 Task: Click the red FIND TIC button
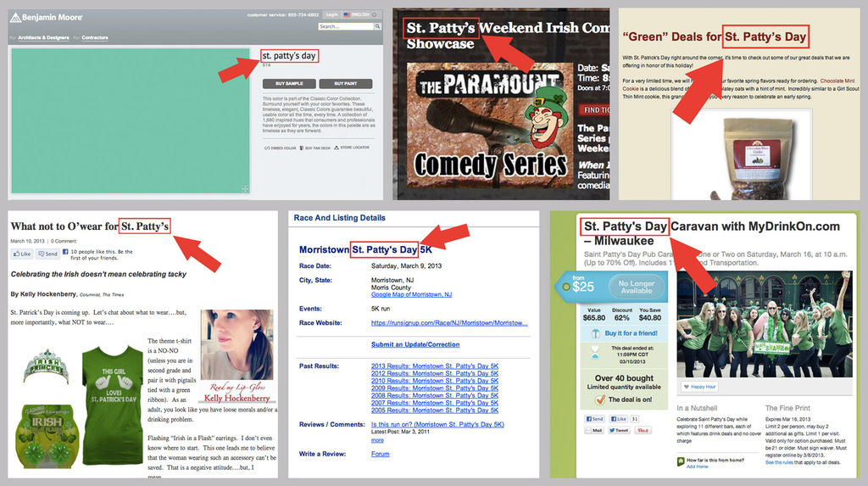pos(593,109)
